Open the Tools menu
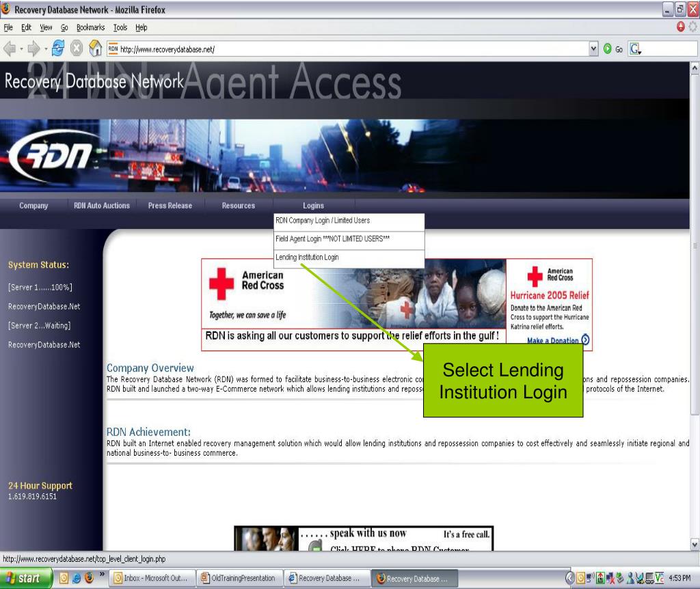The height and width of the screenshot is (589, 700). (x=120, y=27)
